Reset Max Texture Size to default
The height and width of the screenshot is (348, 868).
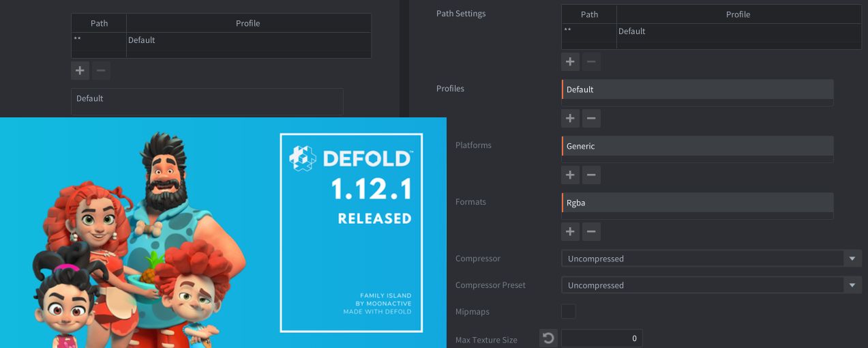point(548,338)
